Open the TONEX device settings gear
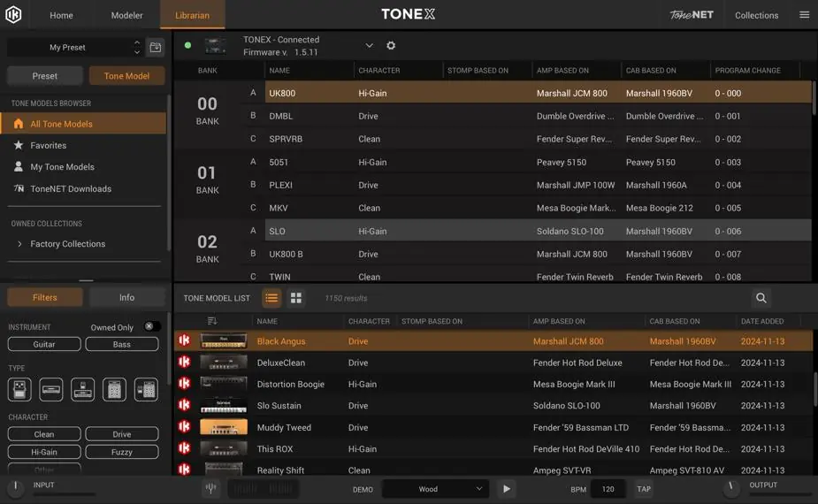818x504 pixels. coord(391,45)
